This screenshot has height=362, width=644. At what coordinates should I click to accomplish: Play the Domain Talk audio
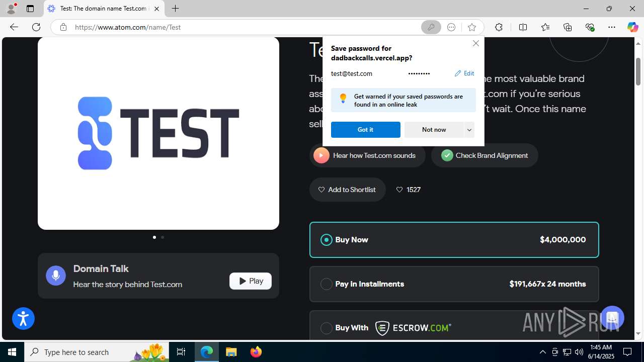coord(251,281)
